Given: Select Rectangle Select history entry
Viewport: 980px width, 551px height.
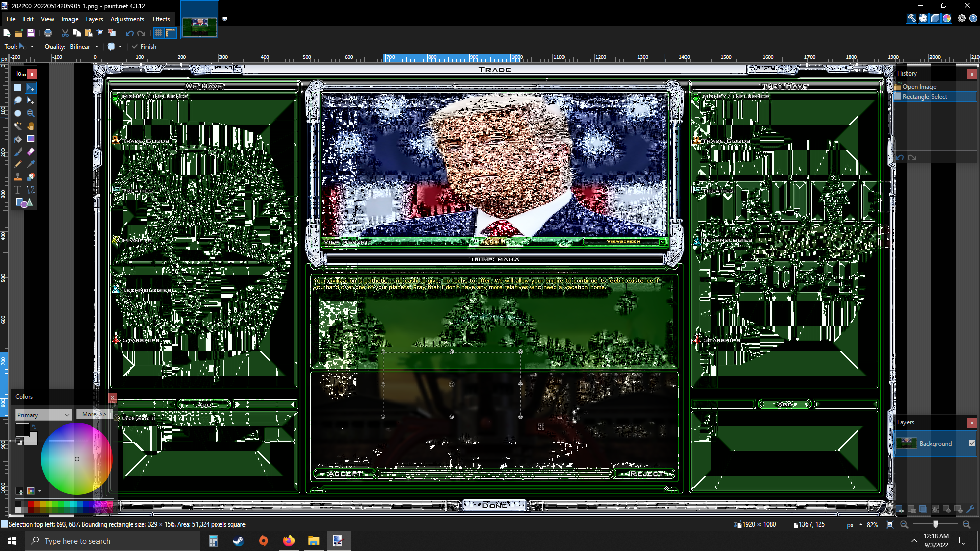Looking at the screenshot, I should point(924,97).
